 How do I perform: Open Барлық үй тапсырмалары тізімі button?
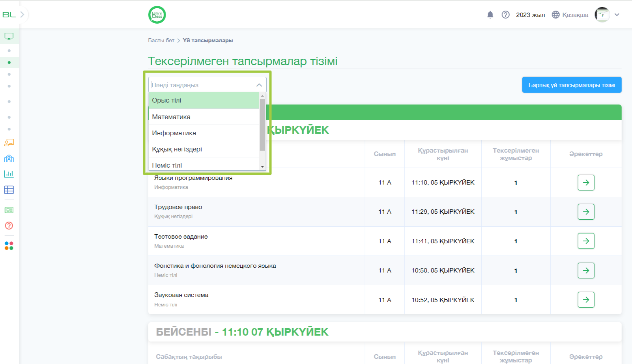click(x=572, y=85)
